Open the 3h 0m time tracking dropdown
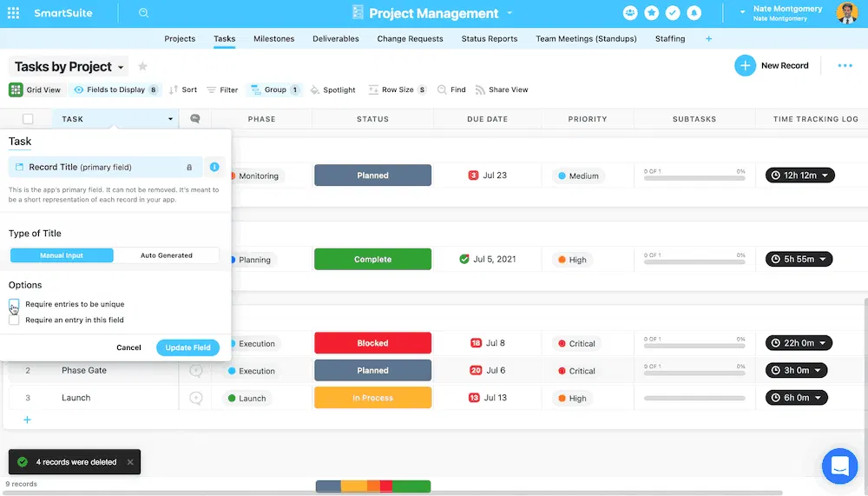Viewport: 868px width, 496px height. (x=797, y=370)
